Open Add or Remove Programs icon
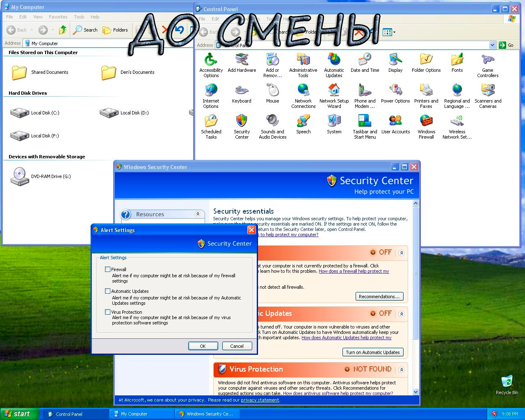 point(272,65)
